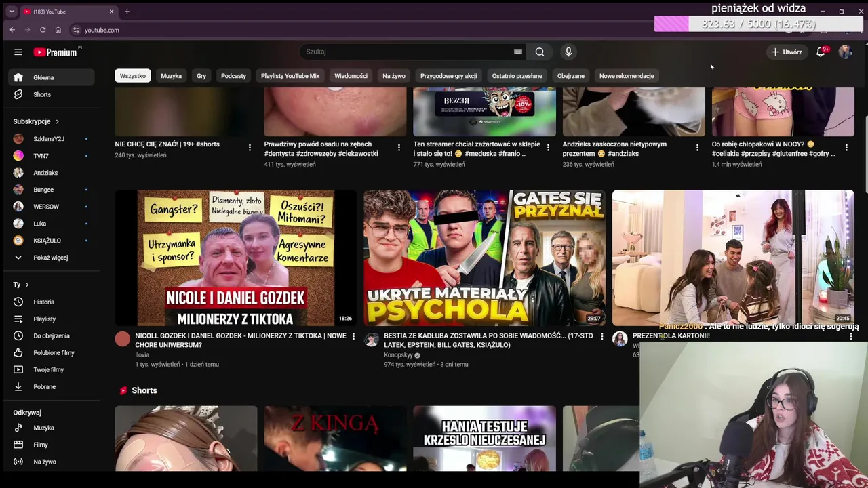Viewport: 868px width, 488px height.
Task: Open the browser tab list dropdown
Action: [12, 12]
